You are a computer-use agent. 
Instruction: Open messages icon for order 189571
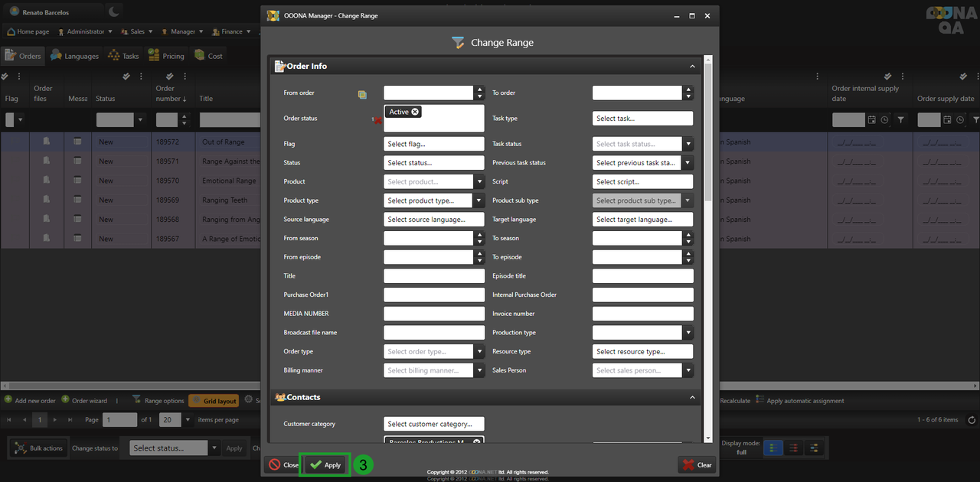(77, 161)
